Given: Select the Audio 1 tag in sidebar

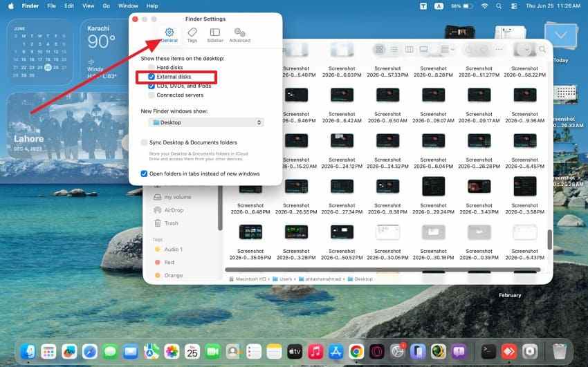Looking at the screenshot, I should click(x=168, y=250).
